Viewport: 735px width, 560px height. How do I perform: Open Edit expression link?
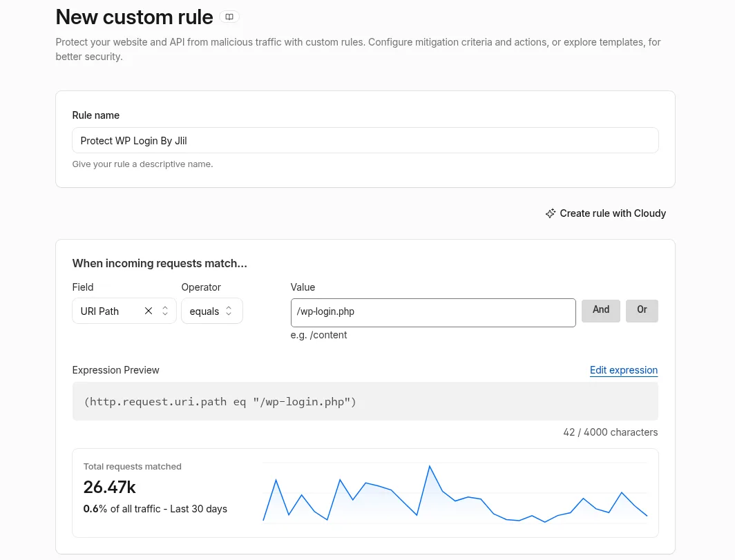click(623, 370)
